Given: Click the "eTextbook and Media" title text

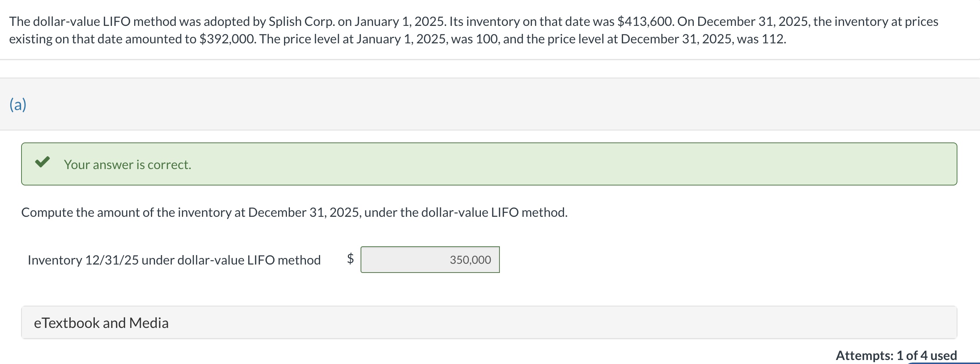Looking at the screenshot, I should click(101, 323).
